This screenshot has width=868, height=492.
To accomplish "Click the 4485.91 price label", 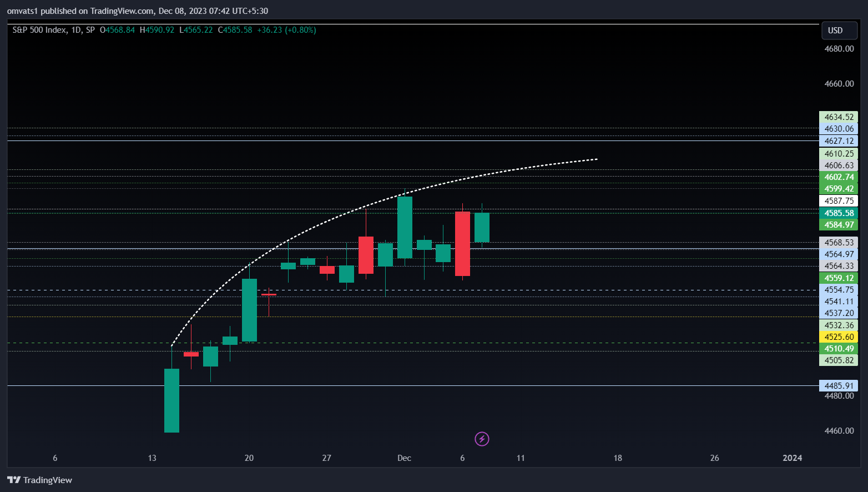I will 839,386.
